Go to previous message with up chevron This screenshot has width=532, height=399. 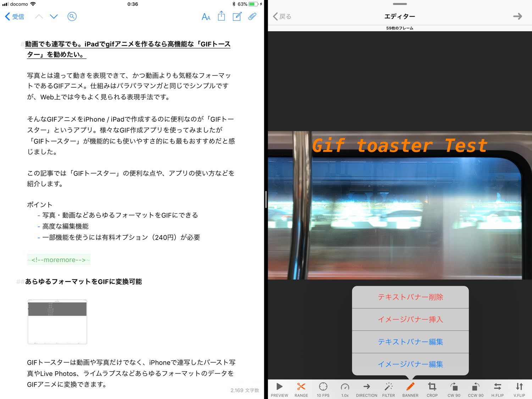pos(39,16)
